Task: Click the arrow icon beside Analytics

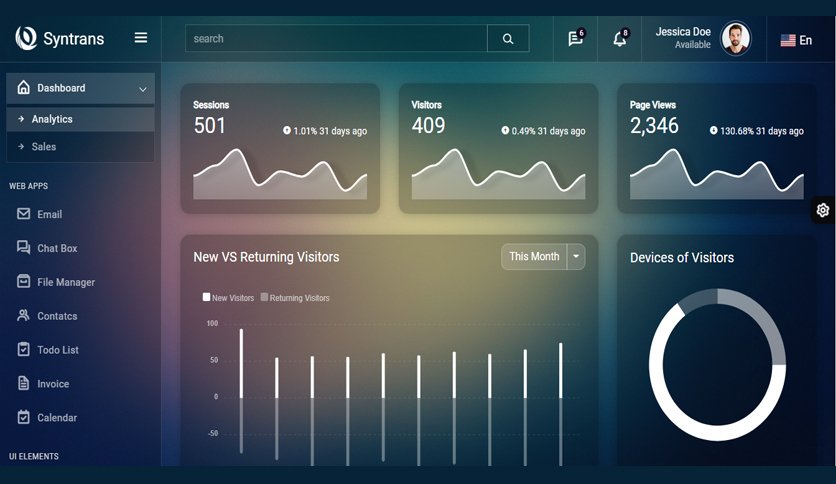Action: point(21,119)
